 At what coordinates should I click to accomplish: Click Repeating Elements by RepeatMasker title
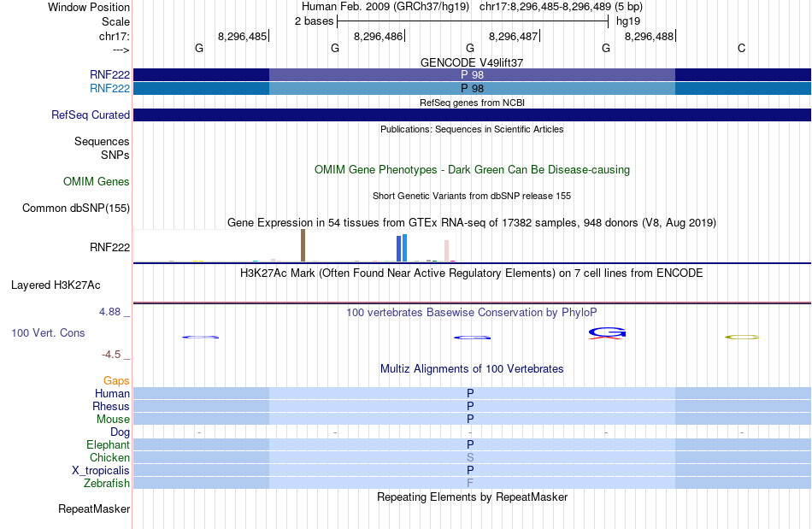point(472,497)
